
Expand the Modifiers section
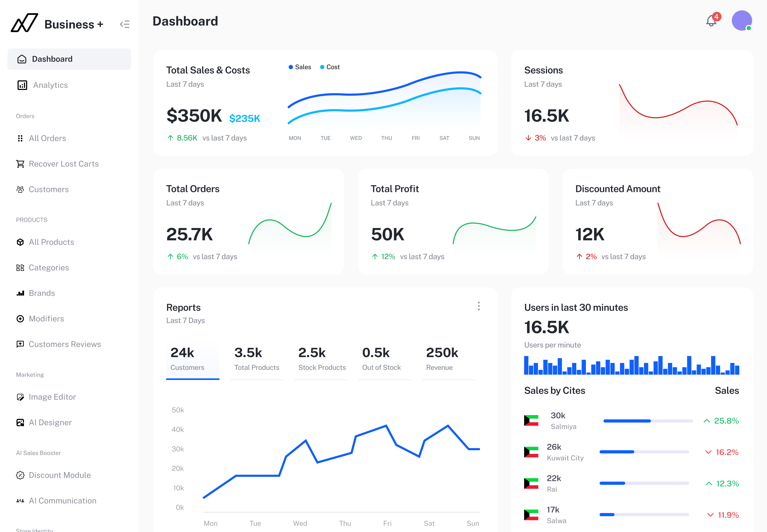coord(46,319)
